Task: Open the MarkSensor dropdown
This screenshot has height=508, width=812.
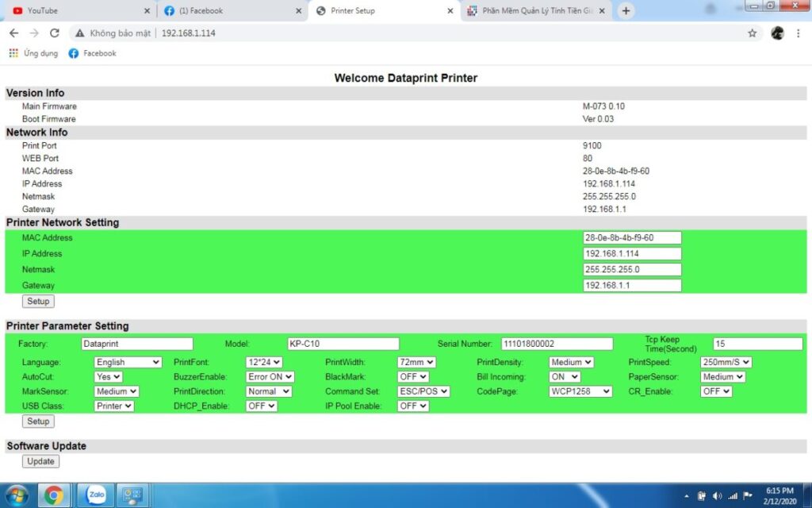Action: click(117, 391)
